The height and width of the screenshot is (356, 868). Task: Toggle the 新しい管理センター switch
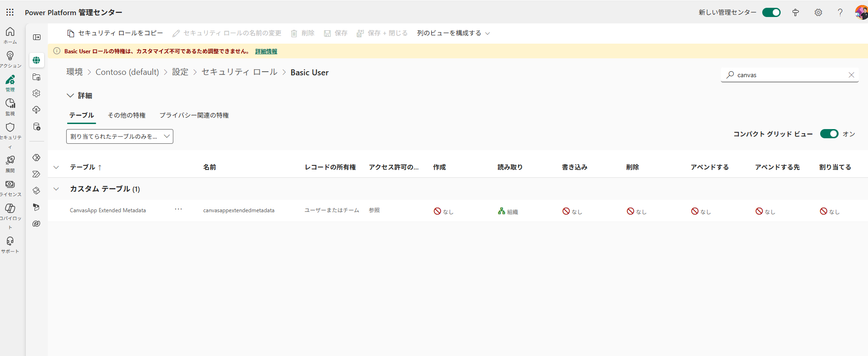point(771,12)
